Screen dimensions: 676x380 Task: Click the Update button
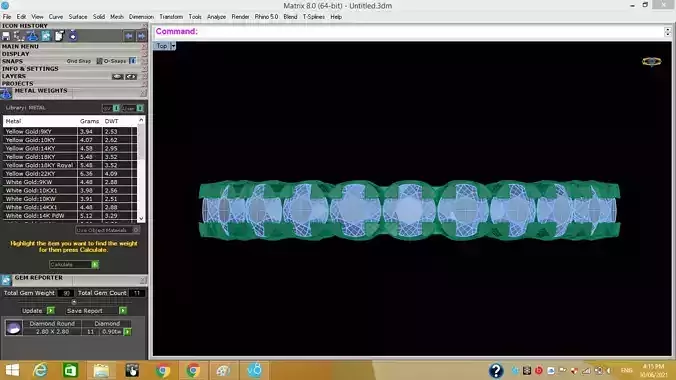point(32,311)
